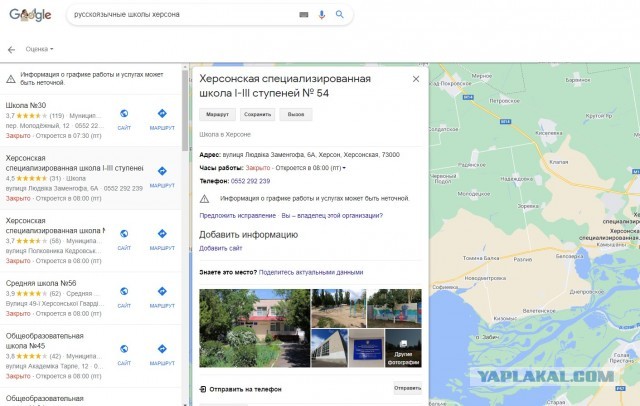The image size is (640, 406).
Task: Expand the working hours dropdown arrow
Action: 344,168
